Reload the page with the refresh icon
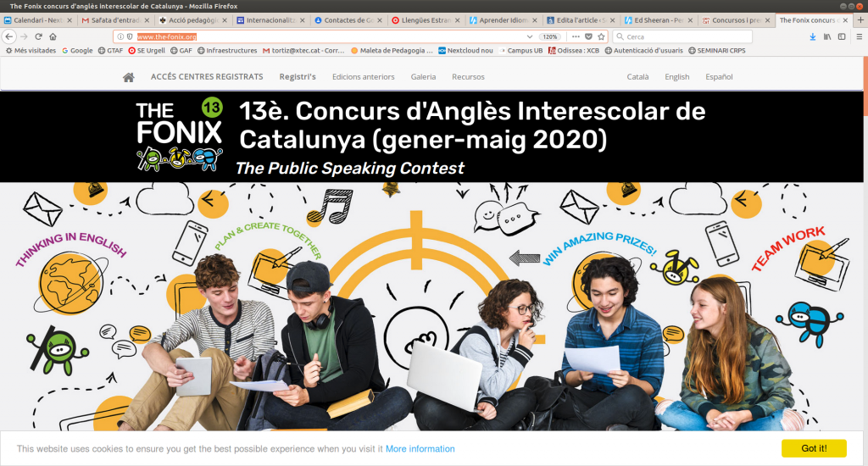The height and width of the screenshot is (466, 868). pyautogui.click(x=38, y=36)
